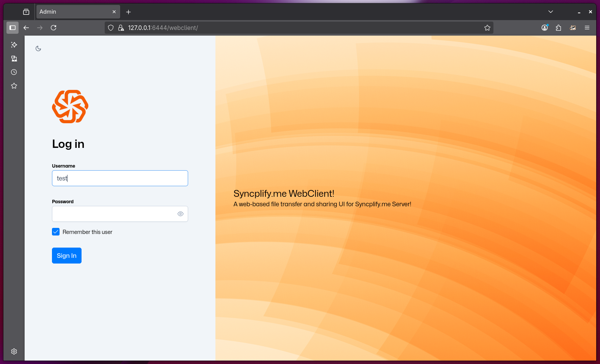Open the recent browsing view icon
Image resolution: width=600 pixels, height=364 pixels.
click(26, 12)
